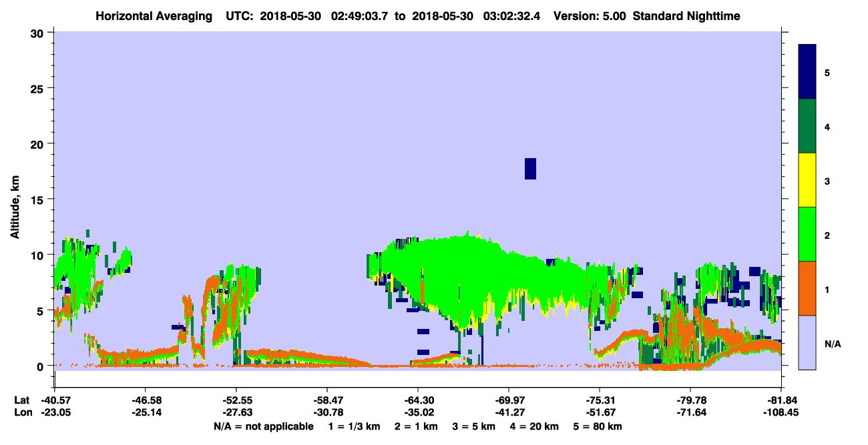Click latitude value -81.84
This screenshot has width=868, height=445.
(781, 400)
